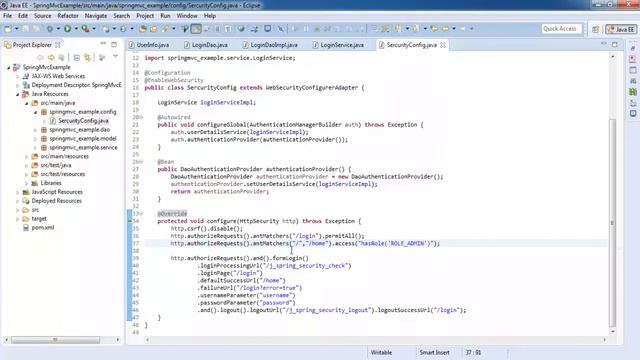Open the Window menu
This screenshot has width=640, height=360.
click(x=187, y=16)
